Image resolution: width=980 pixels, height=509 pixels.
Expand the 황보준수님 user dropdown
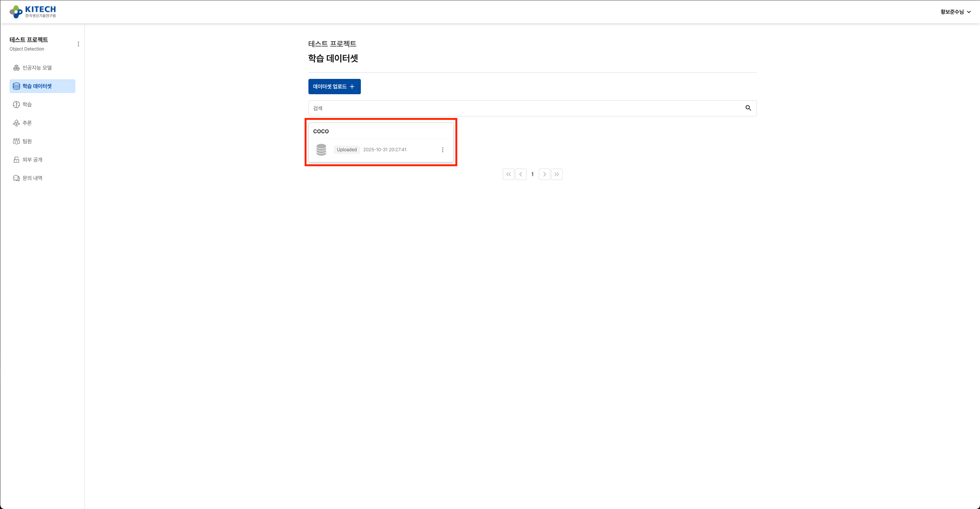pos(955,12)
